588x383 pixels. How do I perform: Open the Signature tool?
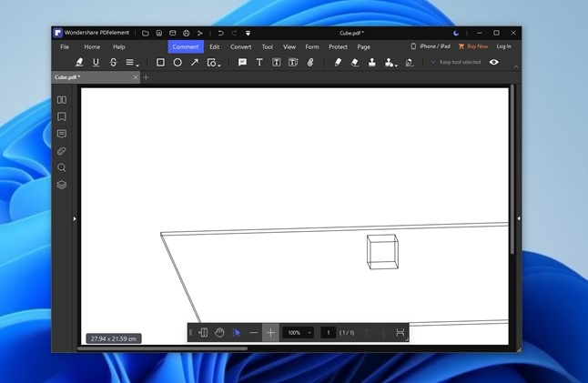[x=410, y=63]
